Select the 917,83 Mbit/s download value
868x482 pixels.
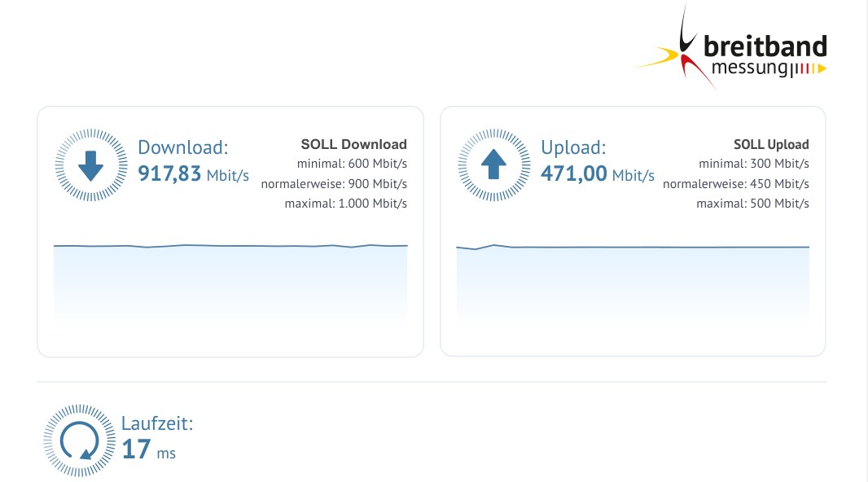[193, 173]
